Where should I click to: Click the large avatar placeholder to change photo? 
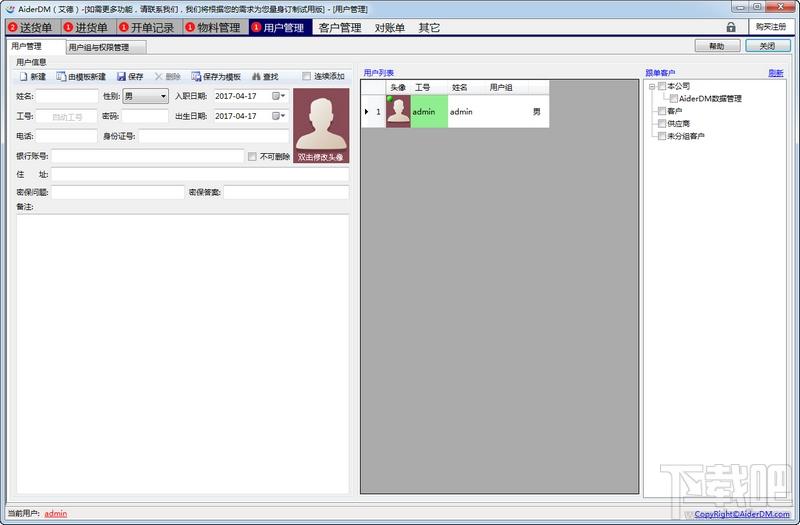click(321, 126)
